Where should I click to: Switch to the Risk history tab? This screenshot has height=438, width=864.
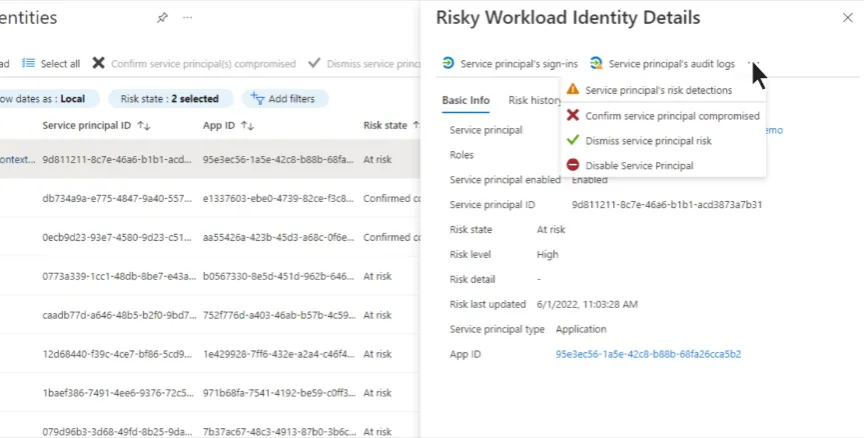pyautogui.click(x=533, y=100)
